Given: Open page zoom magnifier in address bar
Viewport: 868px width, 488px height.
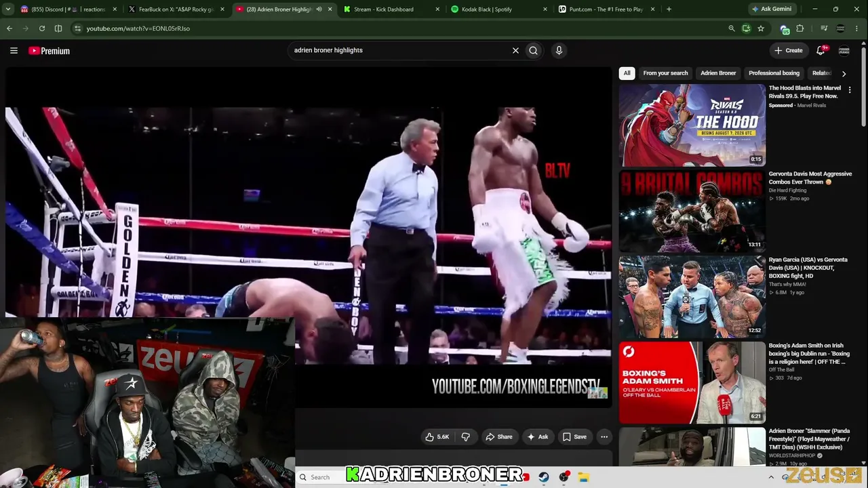Looking at the screenshot, I should point(731,28).
